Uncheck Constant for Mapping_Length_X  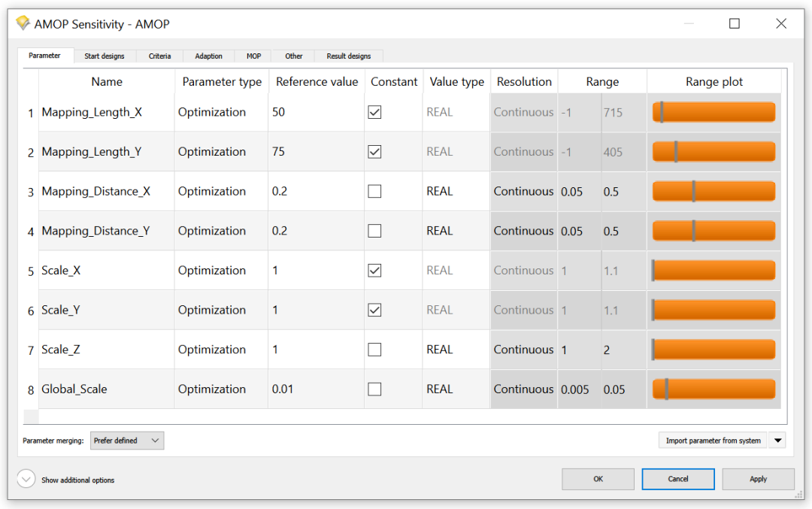374,112
